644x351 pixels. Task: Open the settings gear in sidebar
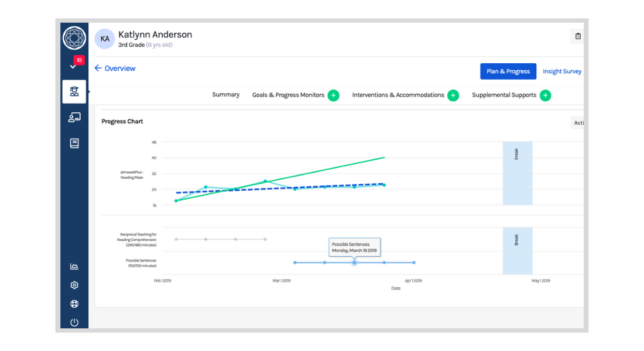[74, 285]
